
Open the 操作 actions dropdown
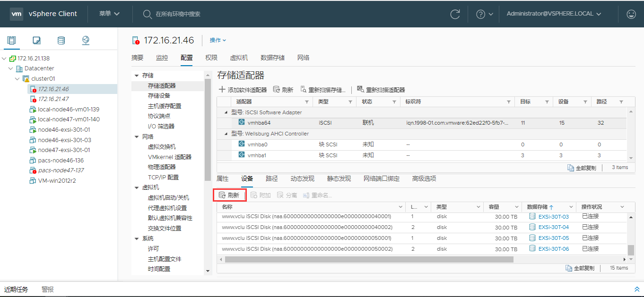coord(218,40)
